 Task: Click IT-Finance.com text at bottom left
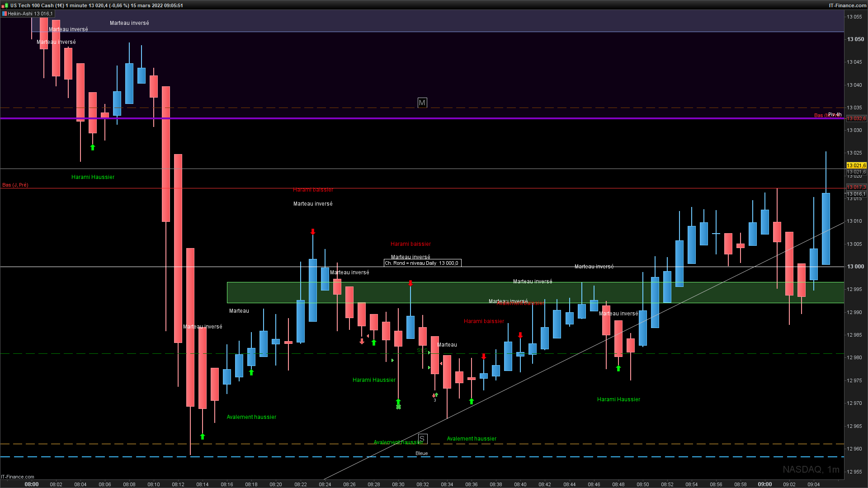coord(18,477)
